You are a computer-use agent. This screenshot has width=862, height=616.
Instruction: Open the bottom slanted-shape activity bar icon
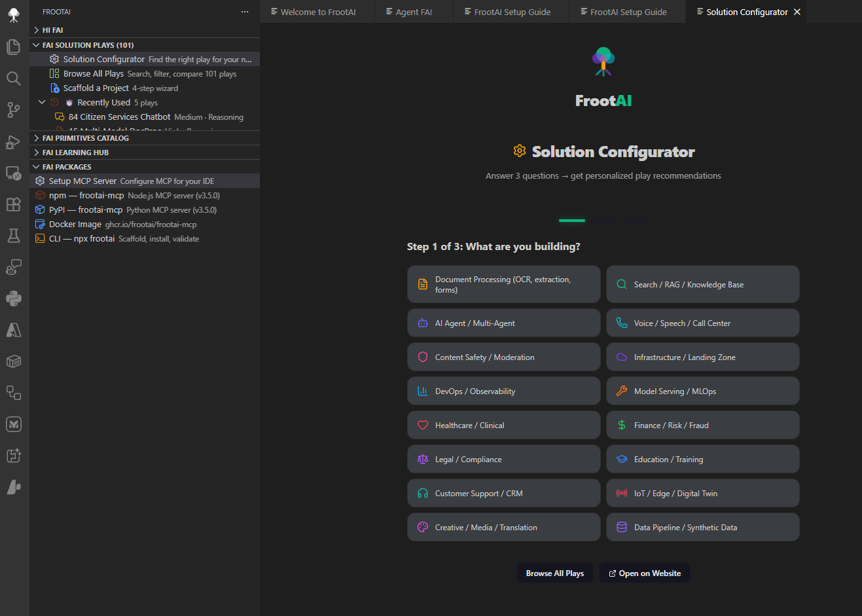pos(14,487)
